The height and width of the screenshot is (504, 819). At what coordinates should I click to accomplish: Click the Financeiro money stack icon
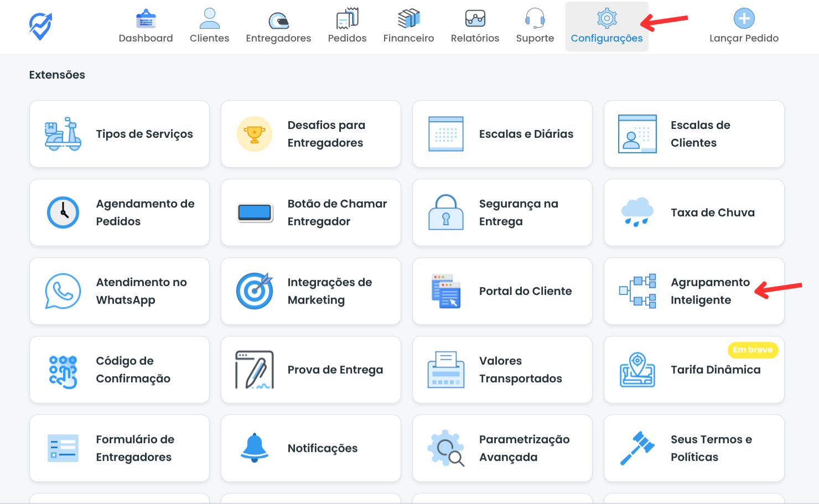tap(408, 19)
